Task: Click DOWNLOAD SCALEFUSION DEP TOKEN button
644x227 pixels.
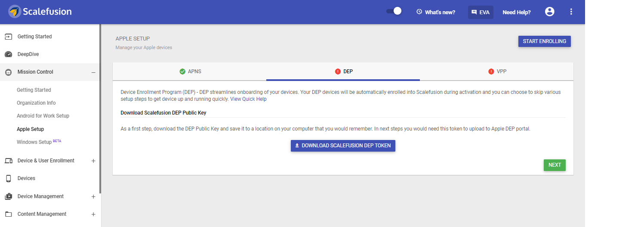Action: [343, 146]
